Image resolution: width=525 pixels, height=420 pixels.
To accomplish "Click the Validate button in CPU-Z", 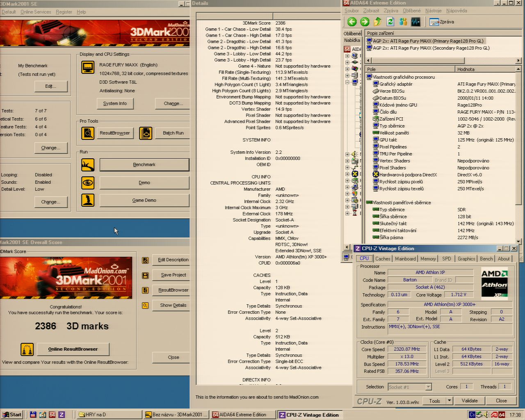I will coord(470,401).
